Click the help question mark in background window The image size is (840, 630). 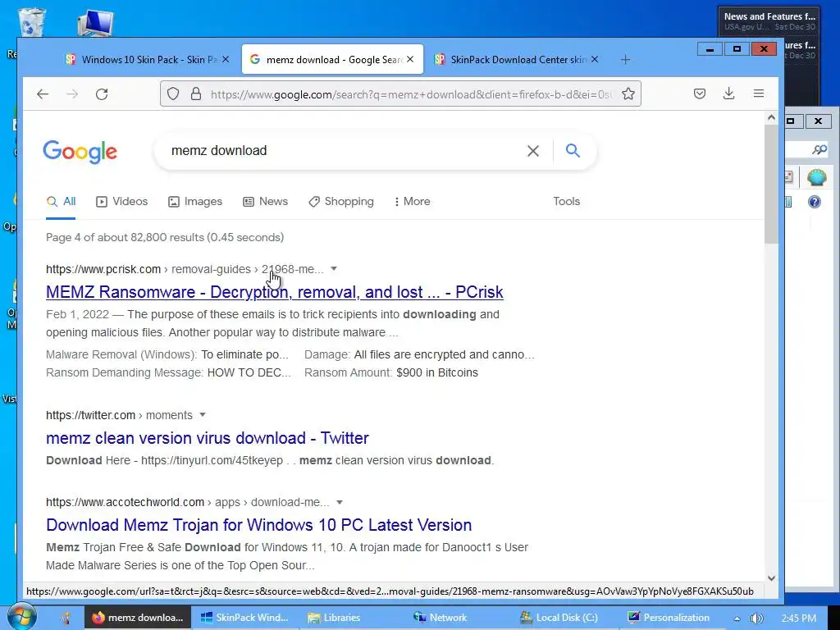pyautogui.click(x=815, y=202)
